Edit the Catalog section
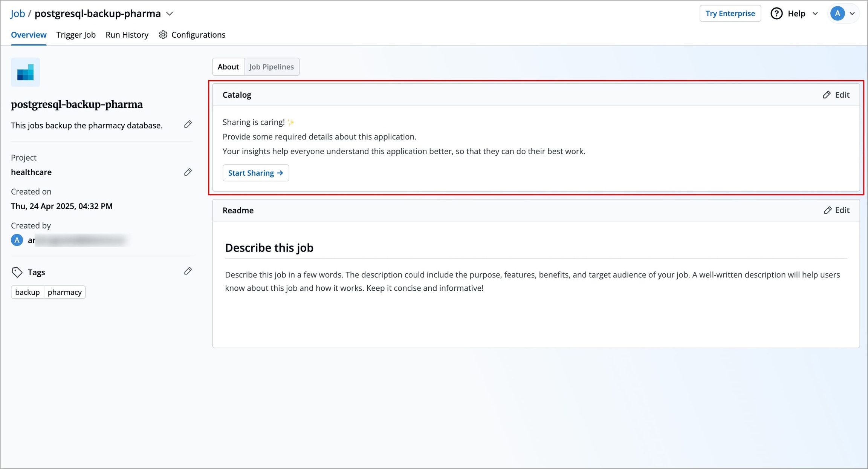 [836, 95]
